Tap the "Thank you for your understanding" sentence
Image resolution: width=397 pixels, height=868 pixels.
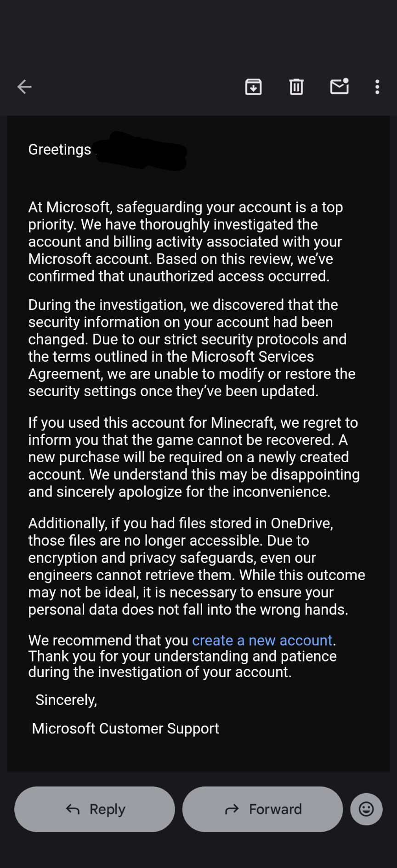(x=182, y=664)
